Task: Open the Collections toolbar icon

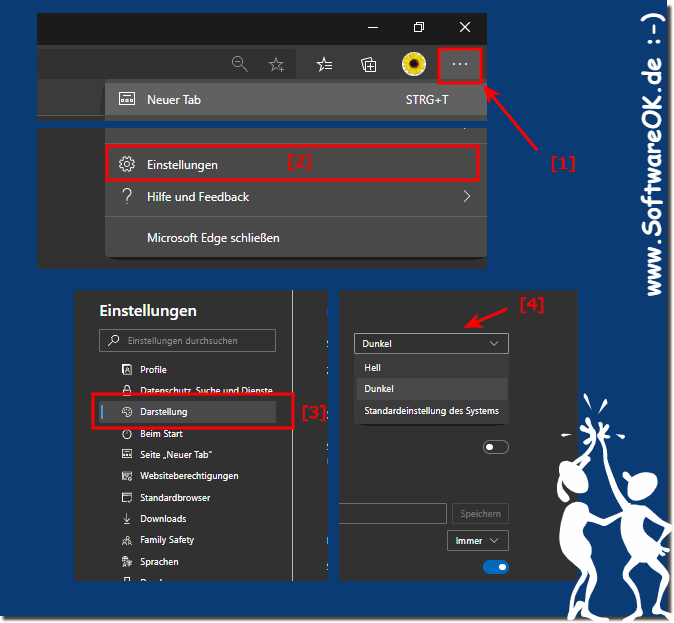Action: pos(368,65)
